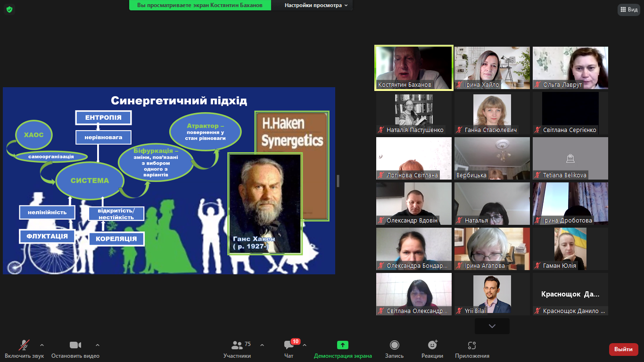Click the green encryption shield icon
644x362 pixels.
[x=9, y=9]
